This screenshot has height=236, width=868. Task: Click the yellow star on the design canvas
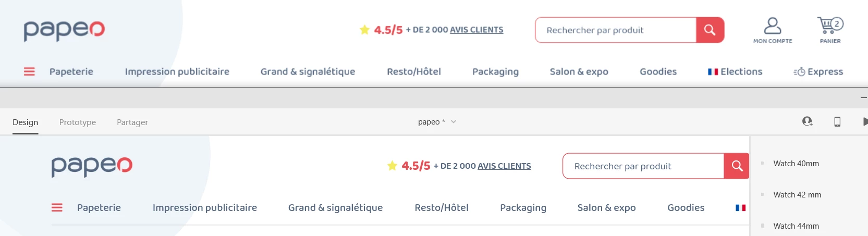click(x=392, y=166)
